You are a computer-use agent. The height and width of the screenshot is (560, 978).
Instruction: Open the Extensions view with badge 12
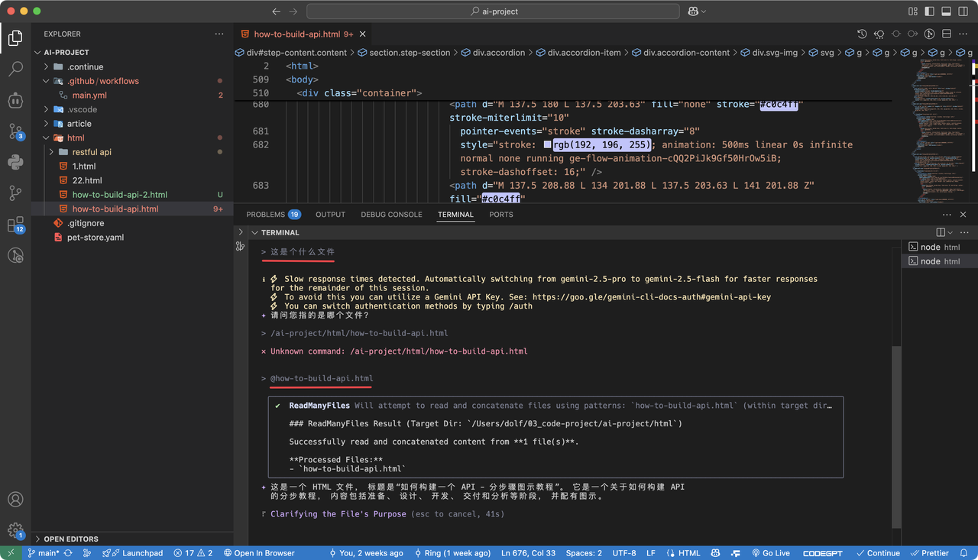click(15, 225)
